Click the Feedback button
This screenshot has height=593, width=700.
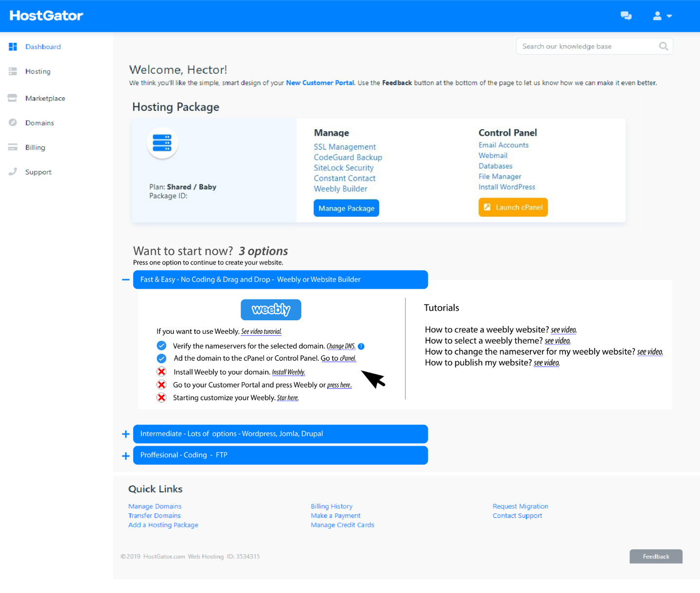coord(656,557)
